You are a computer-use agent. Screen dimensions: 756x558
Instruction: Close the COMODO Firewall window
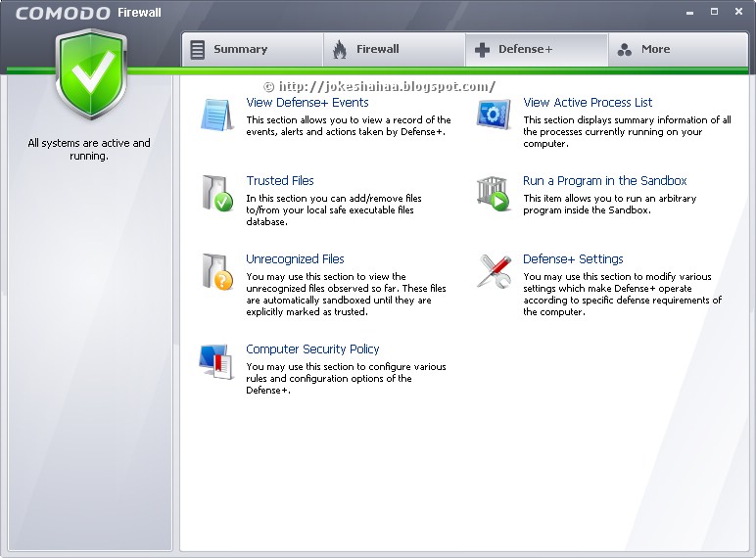tap(738, 12)
